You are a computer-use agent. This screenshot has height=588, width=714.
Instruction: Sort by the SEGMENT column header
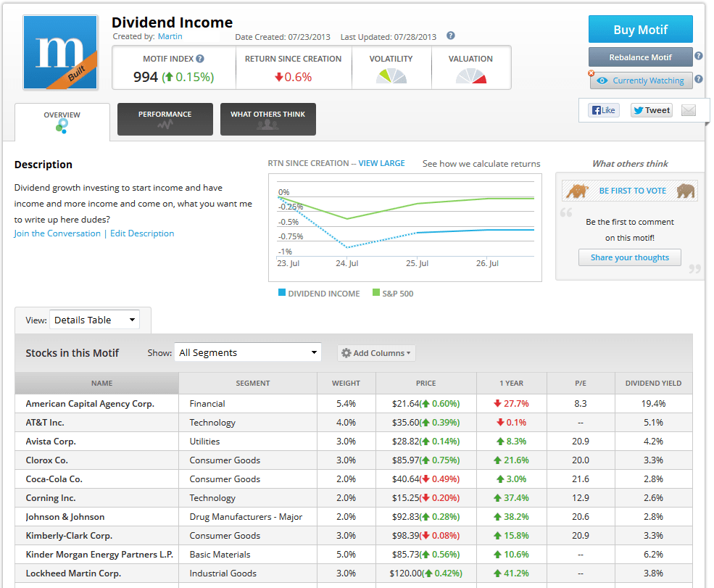click(248, 383)
